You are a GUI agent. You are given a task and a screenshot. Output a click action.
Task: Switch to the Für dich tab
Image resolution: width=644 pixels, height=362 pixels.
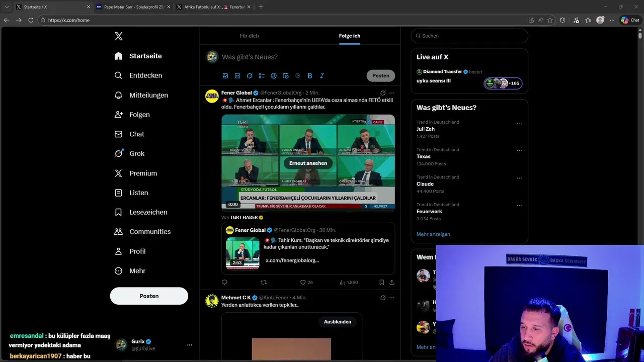tap(249, 36)
